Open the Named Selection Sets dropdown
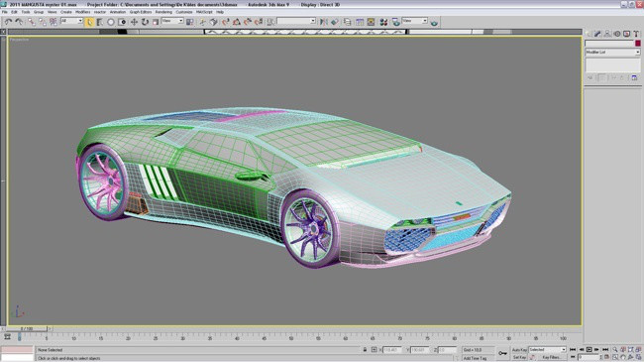The height and width of the screenshot is (362, 644). pyautogui.click(x=296, y=21)
